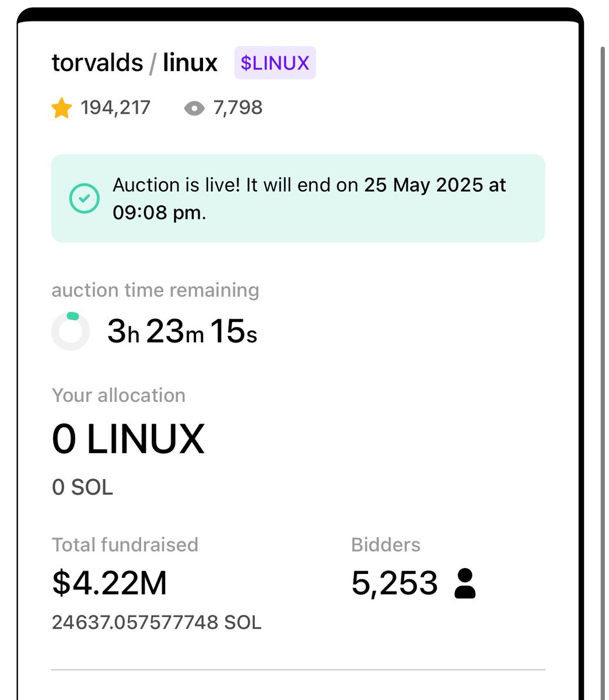Open the linux repository name link
This screenshot has width=609, height=700.
coord(190,63)
